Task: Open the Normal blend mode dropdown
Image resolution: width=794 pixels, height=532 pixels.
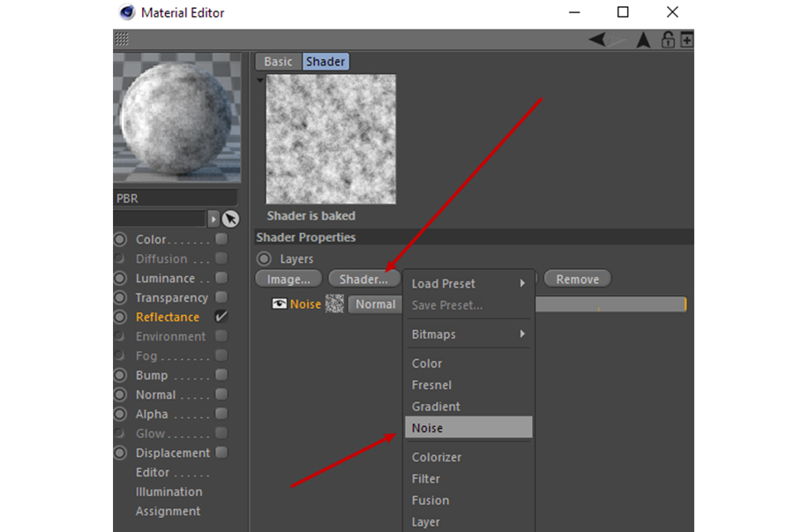Action: 375,303
